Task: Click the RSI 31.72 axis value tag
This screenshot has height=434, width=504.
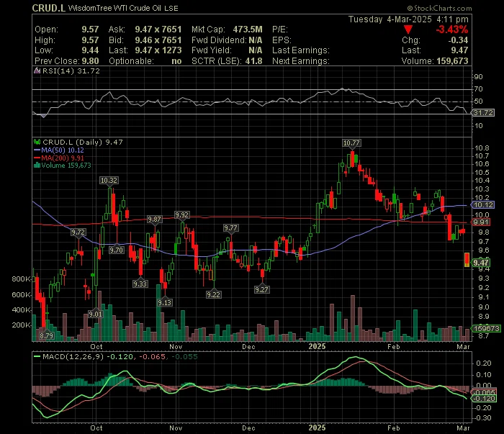Action: [x=483, y=113]
